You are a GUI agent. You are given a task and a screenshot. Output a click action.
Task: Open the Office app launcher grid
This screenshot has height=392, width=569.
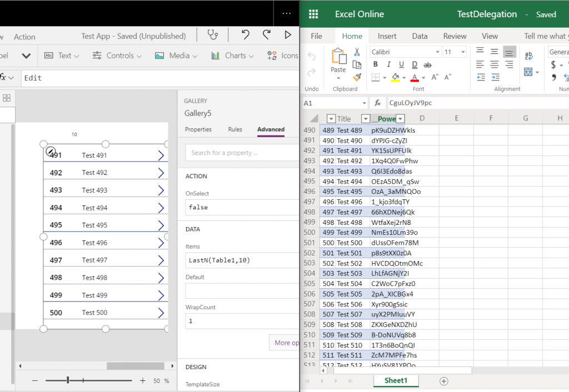[x=313, y=14]
